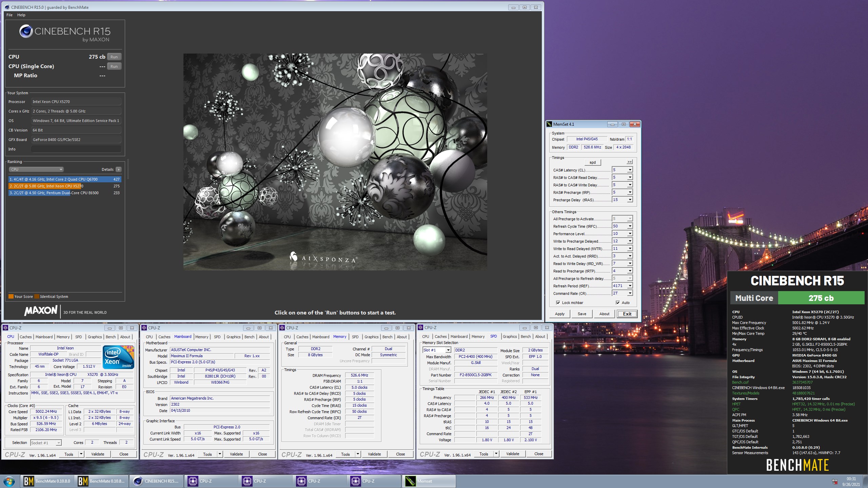Viewport: 868px width, 488px height.
Task: Run the CPU benchmark test
Action: click(114, 57)
